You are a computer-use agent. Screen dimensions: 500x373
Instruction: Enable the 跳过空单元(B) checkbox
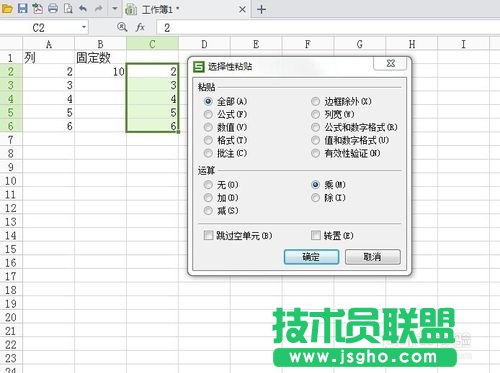tap(238, 236)
